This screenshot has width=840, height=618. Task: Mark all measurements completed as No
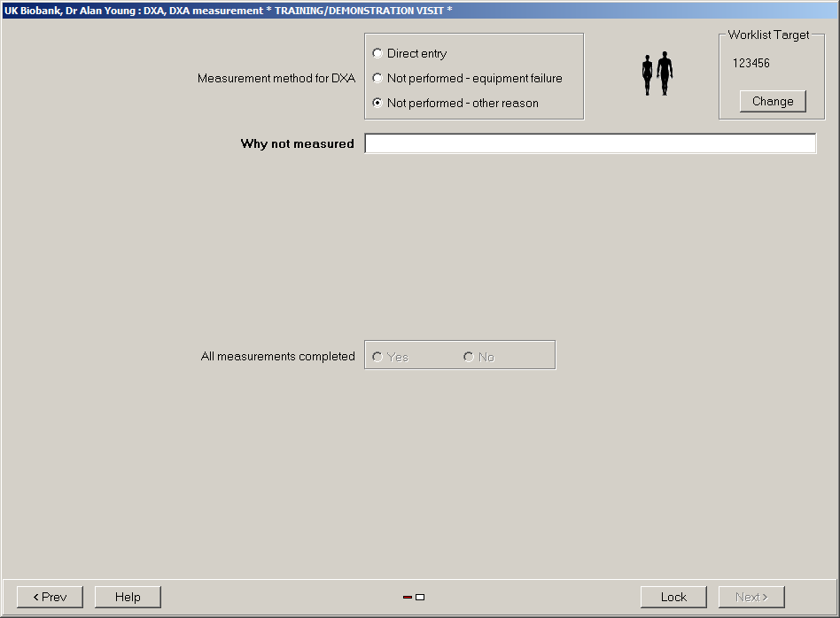(469, 357)
